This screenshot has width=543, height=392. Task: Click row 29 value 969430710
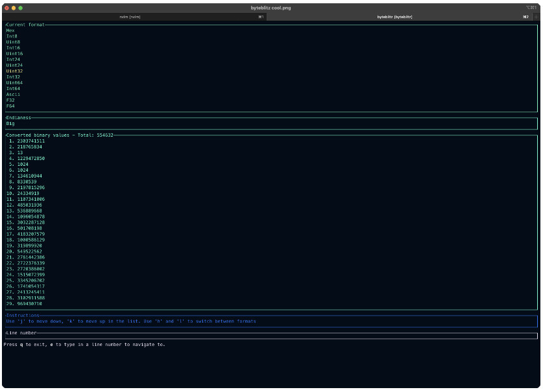(x=29, y=304)
